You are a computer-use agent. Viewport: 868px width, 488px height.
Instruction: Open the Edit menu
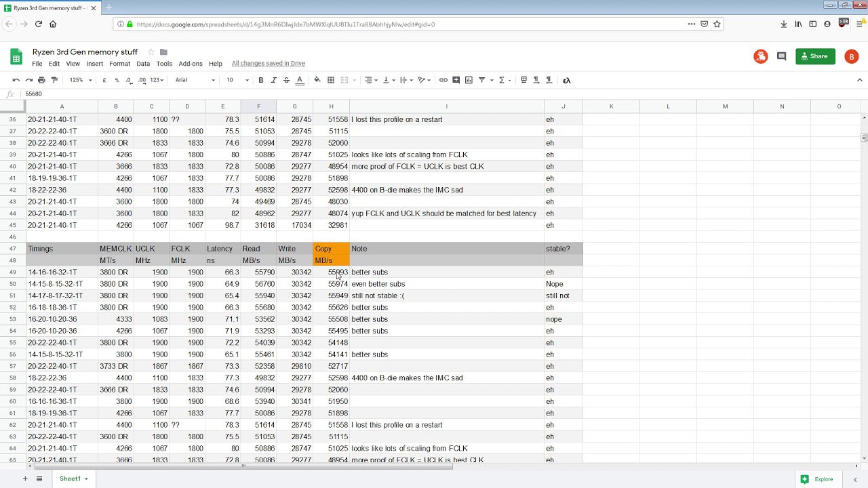click(x=54, y=64)
